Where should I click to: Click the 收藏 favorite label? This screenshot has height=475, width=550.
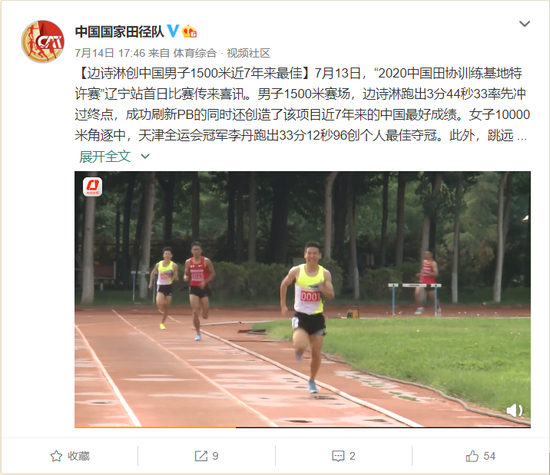[79, 456]
